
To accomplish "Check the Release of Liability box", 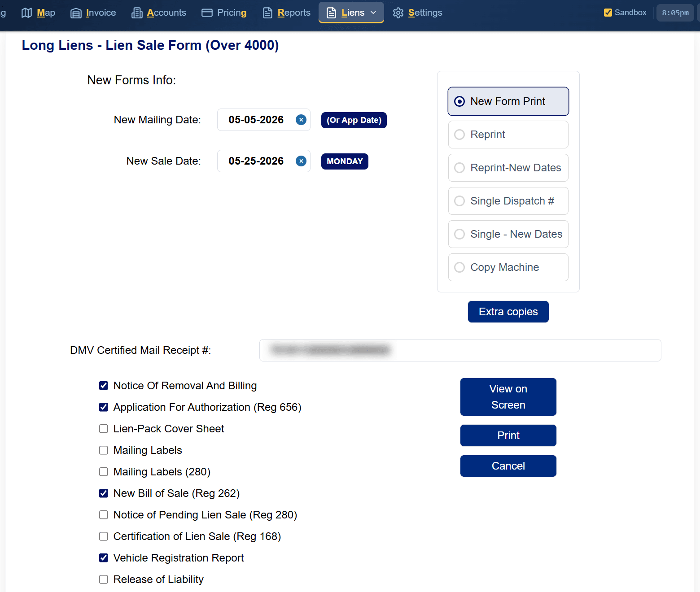I will point(104,579).
